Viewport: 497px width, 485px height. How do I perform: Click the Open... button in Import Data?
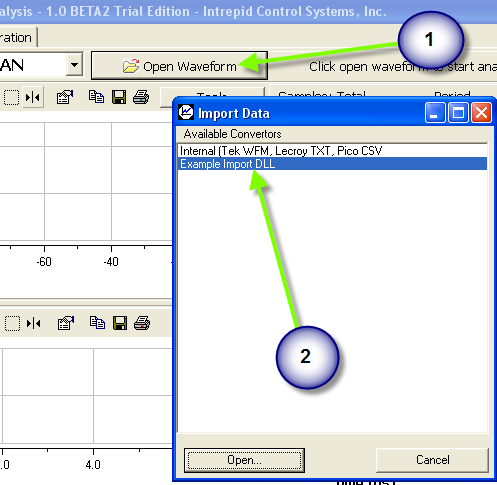click(x=244, y=460)
